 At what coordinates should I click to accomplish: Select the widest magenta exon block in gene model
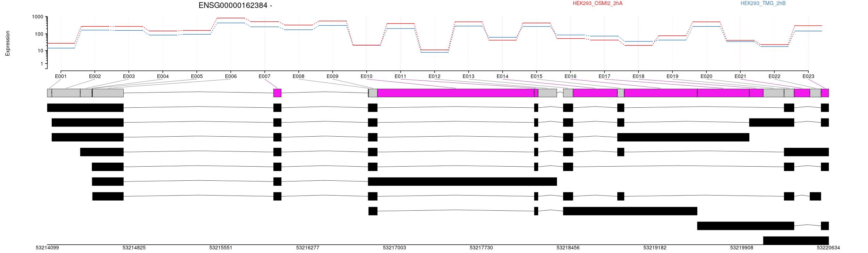coord(456,93)
